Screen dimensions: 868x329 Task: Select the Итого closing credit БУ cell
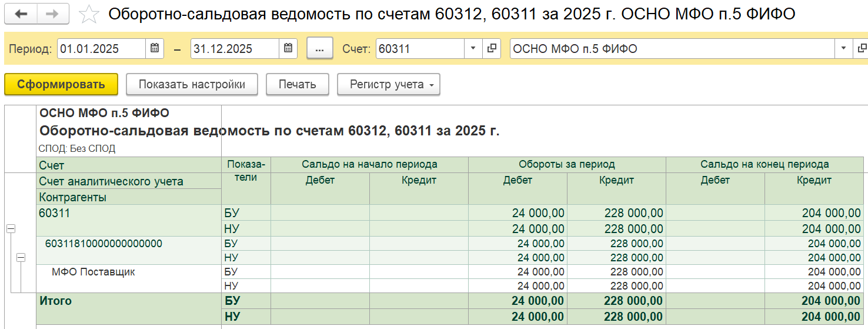[x=813, y=301]
